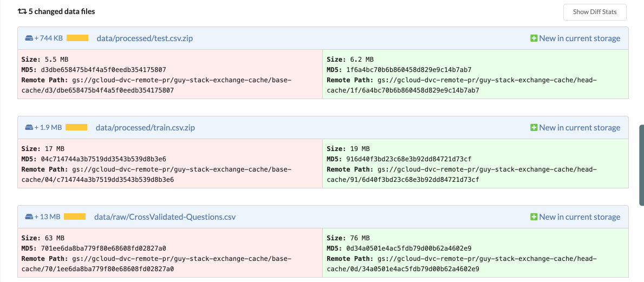644x282 pixels.
Task: Open the data/raw/CrossValidated-Questions.csv file link
Action: (x=165, y=217)
